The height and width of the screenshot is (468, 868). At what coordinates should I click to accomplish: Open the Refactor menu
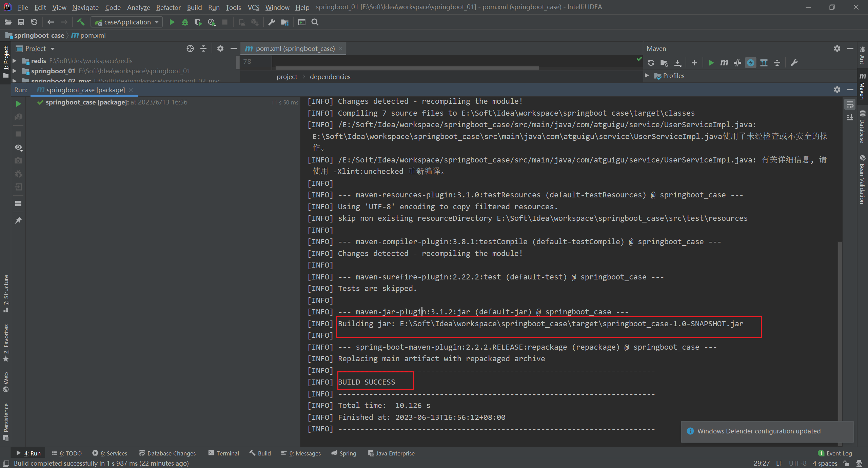168,7
